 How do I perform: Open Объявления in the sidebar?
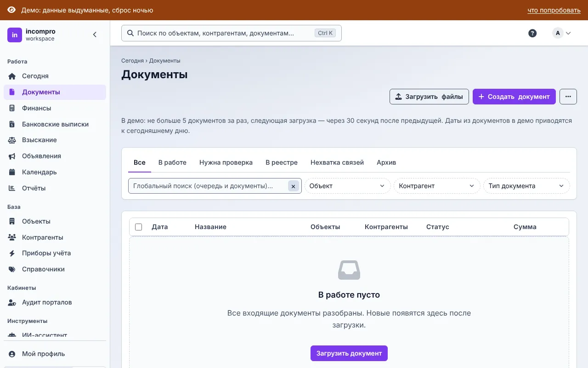[55, 156]
